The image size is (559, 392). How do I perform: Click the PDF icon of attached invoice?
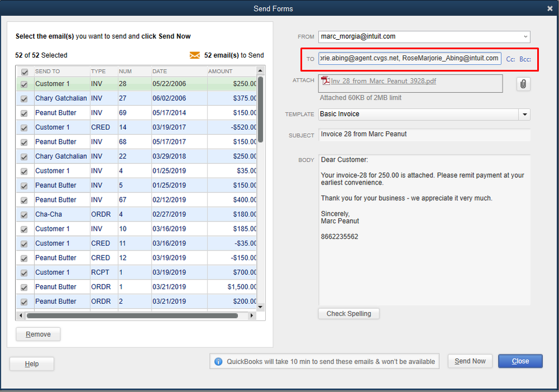(326, 81)
